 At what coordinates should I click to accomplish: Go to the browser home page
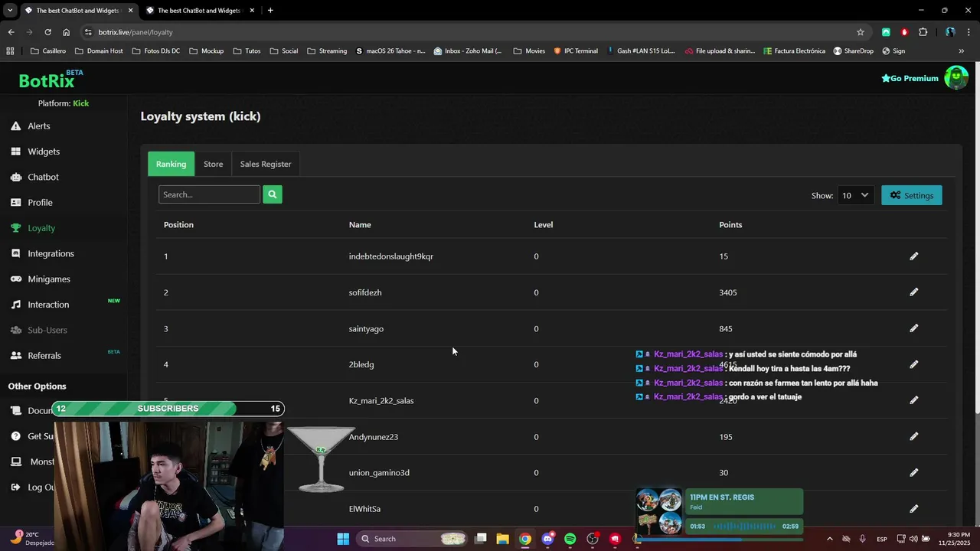coord(66,32)
